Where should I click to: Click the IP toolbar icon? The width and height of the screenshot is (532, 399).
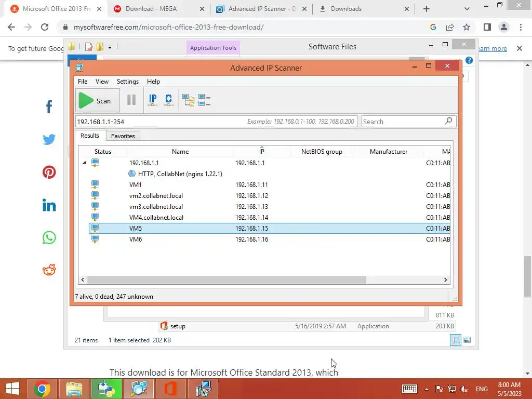pyautogui.click(x=153, y=100)
